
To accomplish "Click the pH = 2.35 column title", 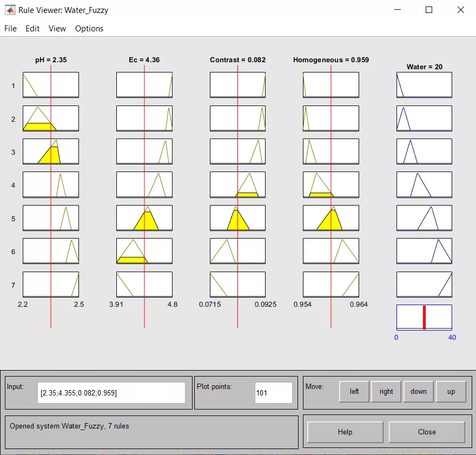I will pyautogui.click(x=51, y=60).
